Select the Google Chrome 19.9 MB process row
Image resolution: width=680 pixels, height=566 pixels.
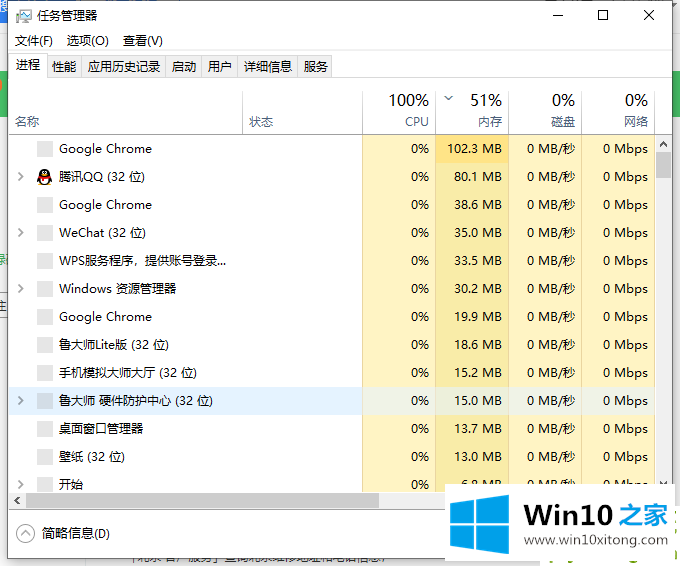(x=332, y=317)
